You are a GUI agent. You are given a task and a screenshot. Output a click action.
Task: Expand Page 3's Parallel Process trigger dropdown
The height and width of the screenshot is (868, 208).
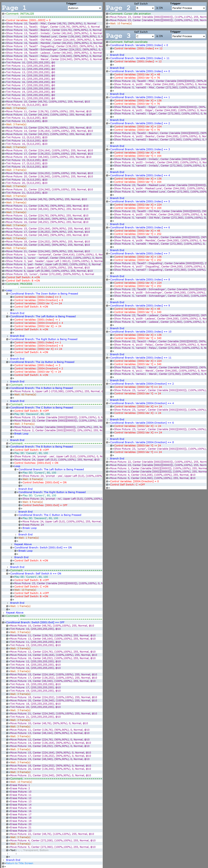(x=188, y=36)
